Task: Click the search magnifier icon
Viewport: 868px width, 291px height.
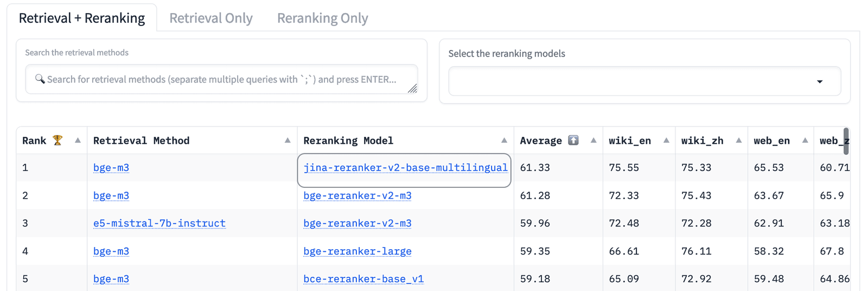Action: click(40, 79)
